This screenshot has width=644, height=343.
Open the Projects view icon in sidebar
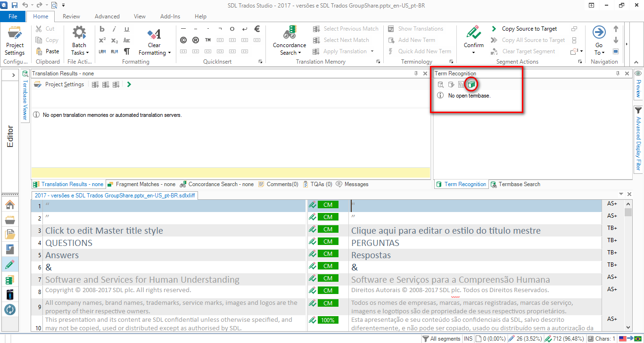[x=10, y=220]
